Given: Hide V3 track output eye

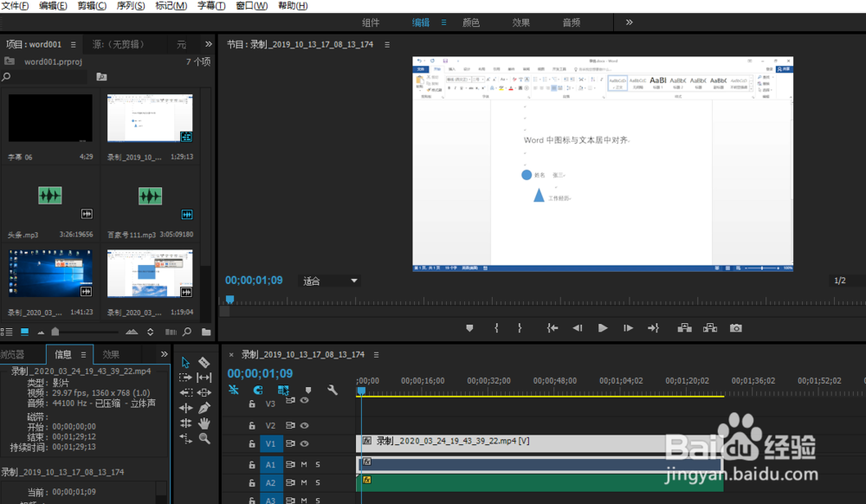Looking at the screenshot, I should tap(304, 400).
